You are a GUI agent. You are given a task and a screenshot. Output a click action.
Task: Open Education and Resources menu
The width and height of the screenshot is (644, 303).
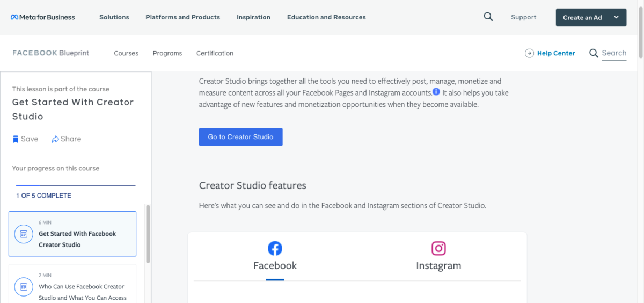tap(326, 17)
